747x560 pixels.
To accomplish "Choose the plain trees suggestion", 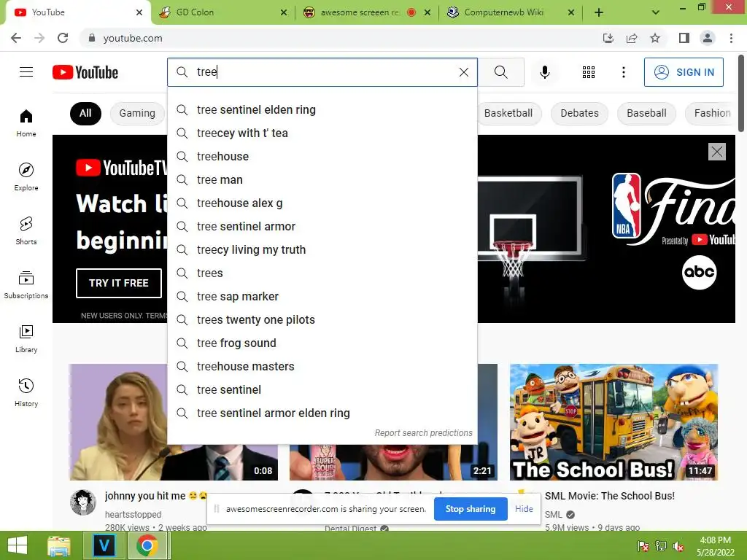I will coord(322,273).
